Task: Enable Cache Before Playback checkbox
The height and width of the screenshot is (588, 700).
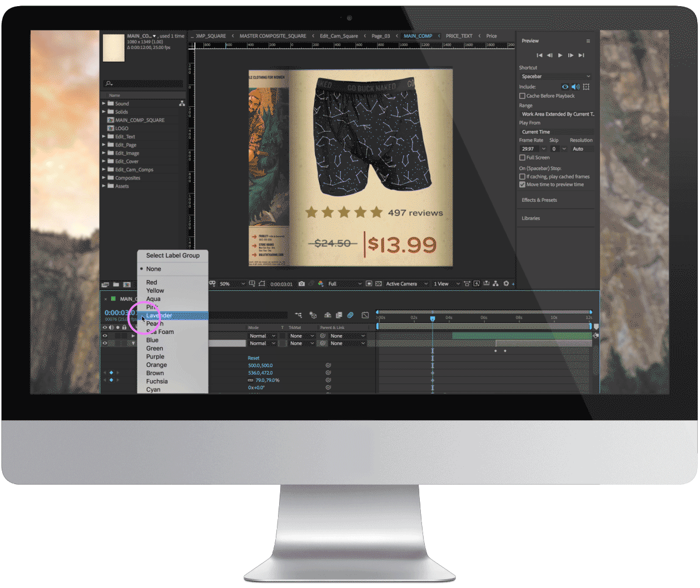Action: 522,96
